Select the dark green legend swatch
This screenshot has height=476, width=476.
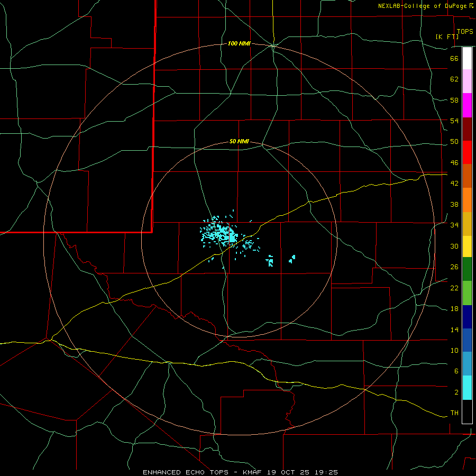pos(467,269)
